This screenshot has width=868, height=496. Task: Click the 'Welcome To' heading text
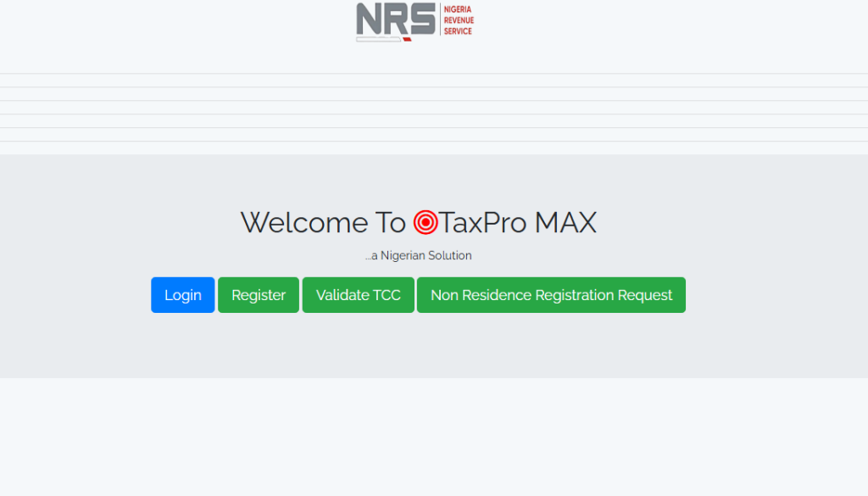click(x=323, y=222)
